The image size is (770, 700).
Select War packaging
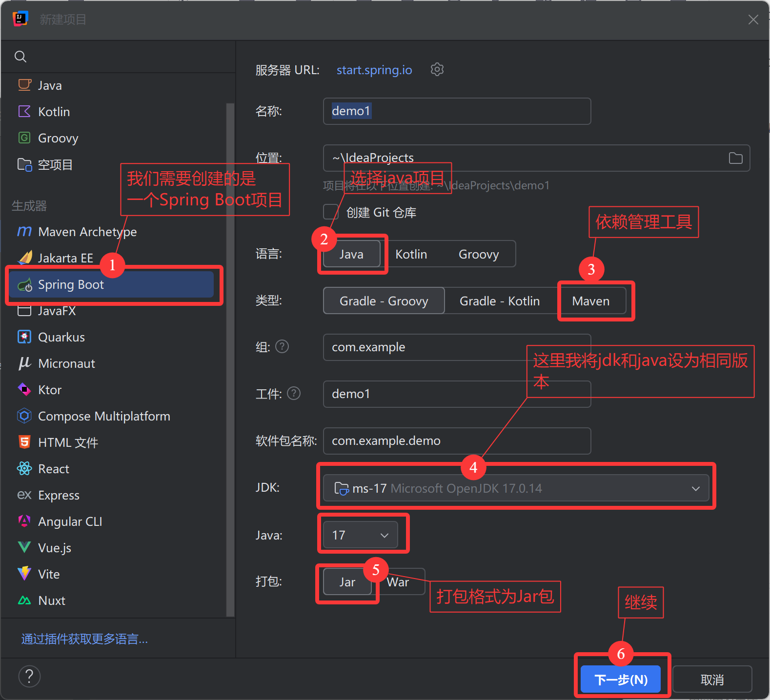tap(398, 582)
